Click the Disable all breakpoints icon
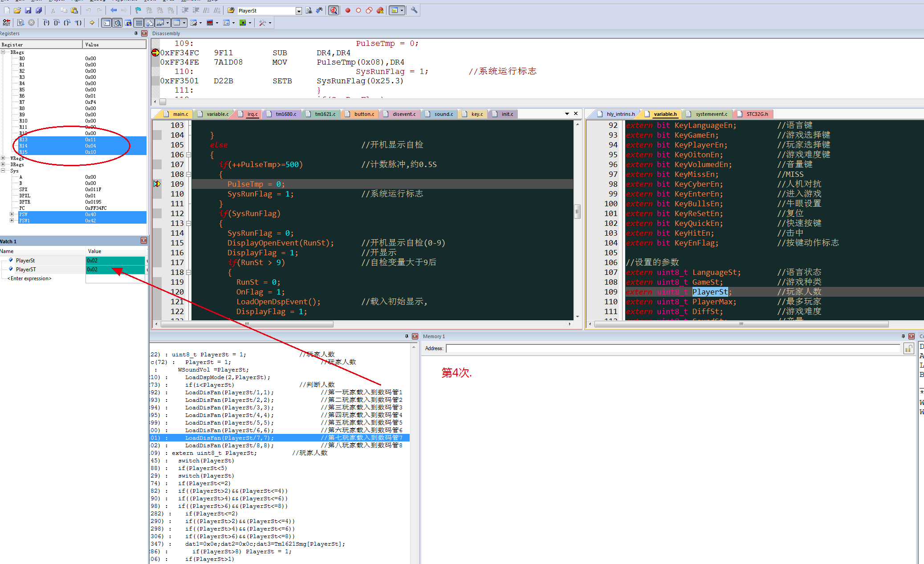Image resolution: width=924 pixels, height=564 pixels. [x=369, y=10]
